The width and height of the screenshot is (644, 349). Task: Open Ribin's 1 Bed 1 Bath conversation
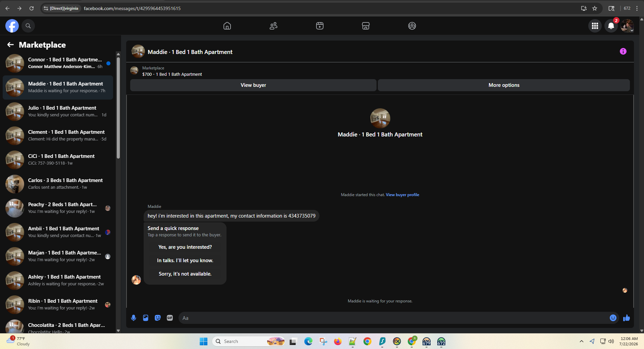pos(58,304)
